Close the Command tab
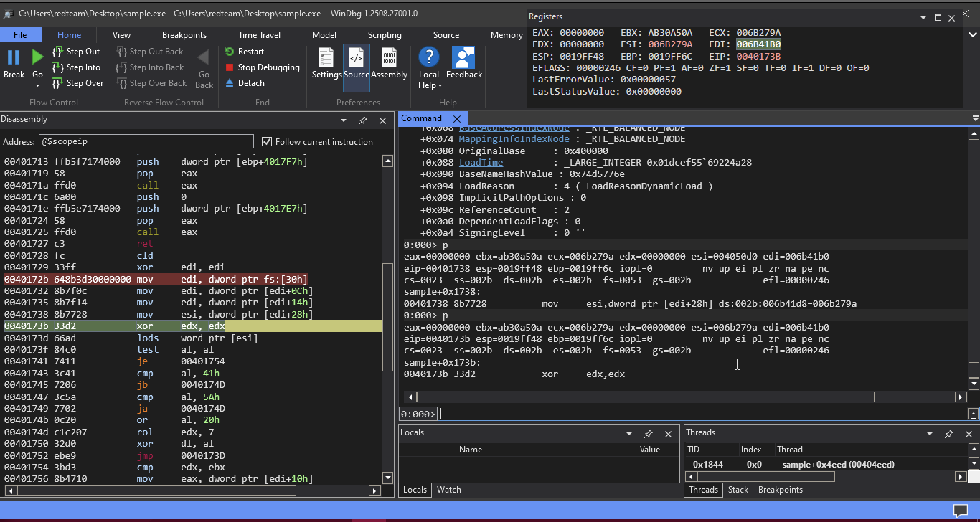Viewport: 980px width, 522px height. pos(457,119)
